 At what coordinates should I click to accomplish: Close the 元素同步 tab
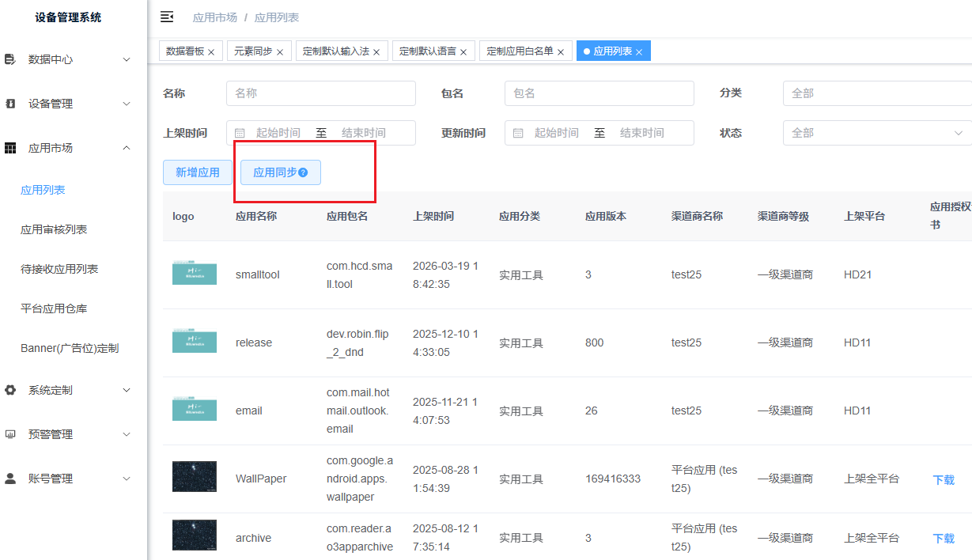tap(279, 52)
